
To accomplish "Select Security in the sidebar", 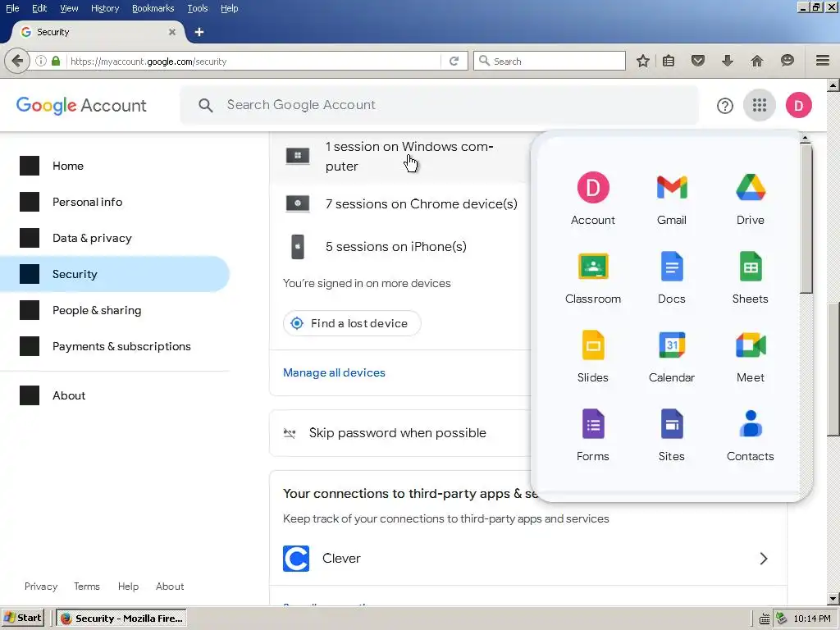I will (115, 274).
